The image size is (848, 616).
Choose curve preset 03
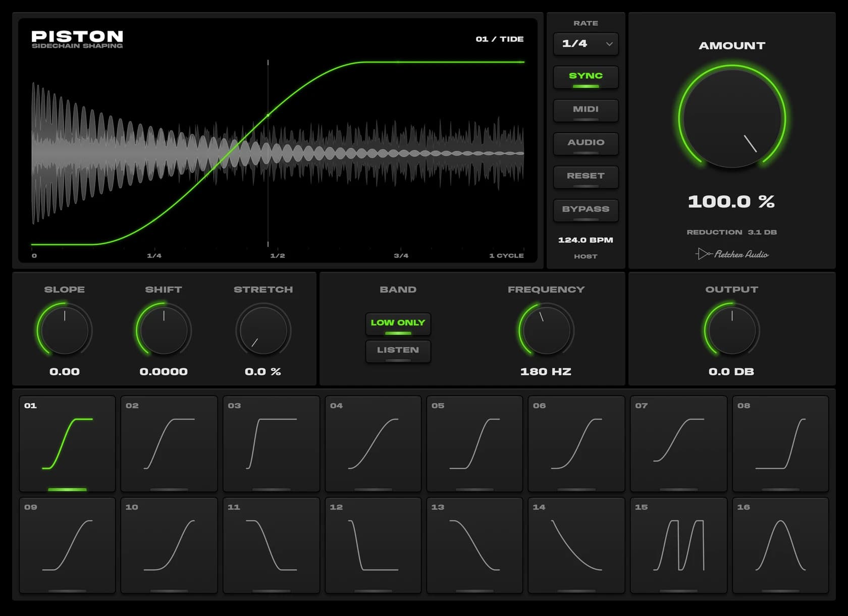point(271,444)
